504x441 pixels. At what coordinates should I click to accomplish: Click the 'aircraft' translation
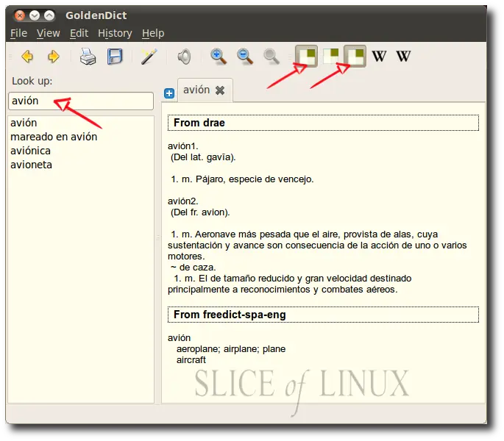[191, 359]
